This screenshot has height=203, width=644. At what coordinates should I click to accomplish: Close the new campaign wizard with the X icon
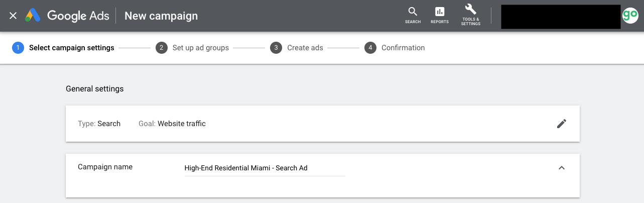click(x=13, y=16)
